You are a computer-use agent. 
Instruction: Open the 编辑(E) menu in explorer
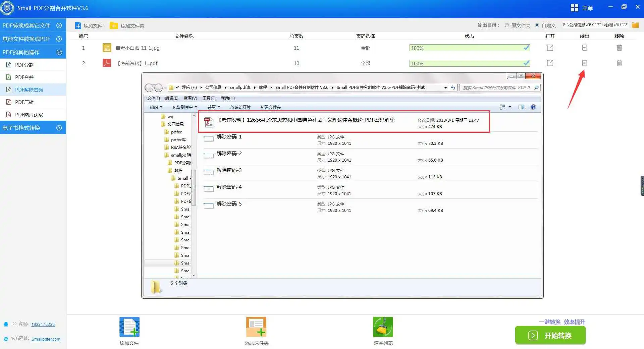(x=172, y=98)
